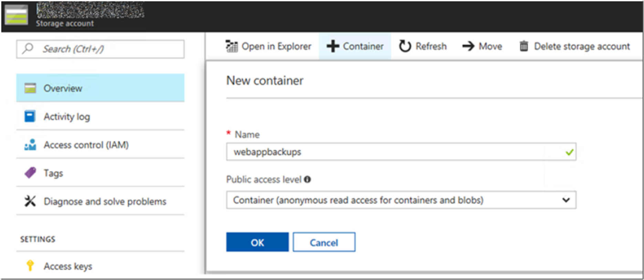Click the trash can delete icon
Image resolution: width=644 pixels, height=280 pixels.
[x=524, y=46]
